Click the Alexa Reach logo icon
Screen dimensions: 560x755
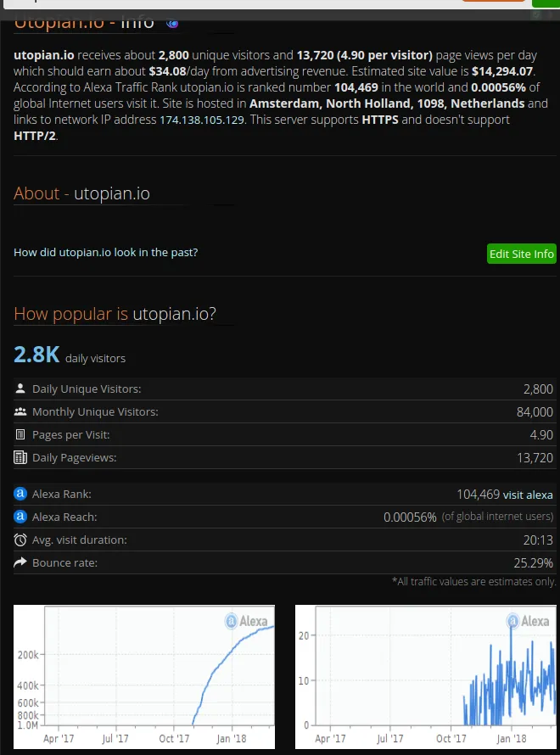point(20,517)
